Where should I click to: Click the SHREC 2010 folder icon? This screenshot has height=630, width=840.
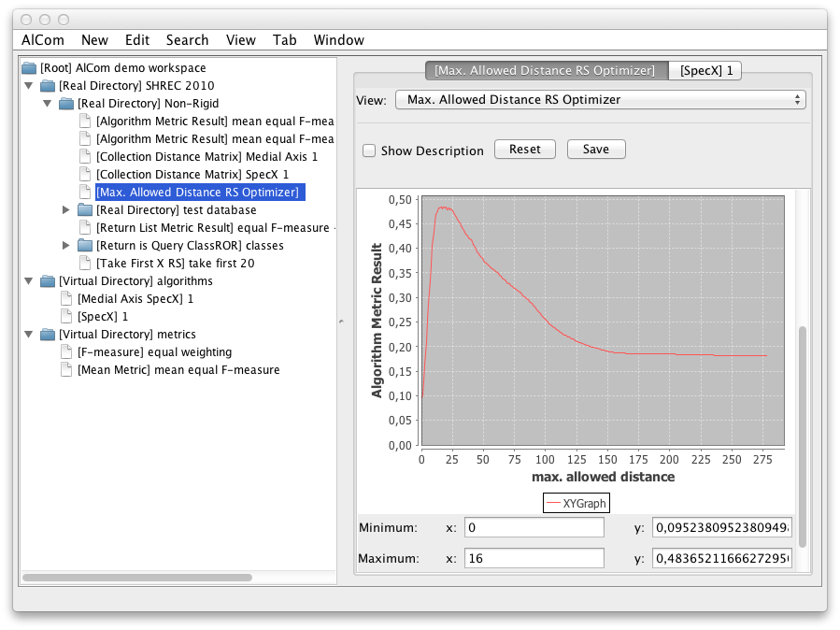(x=48, y=86)
